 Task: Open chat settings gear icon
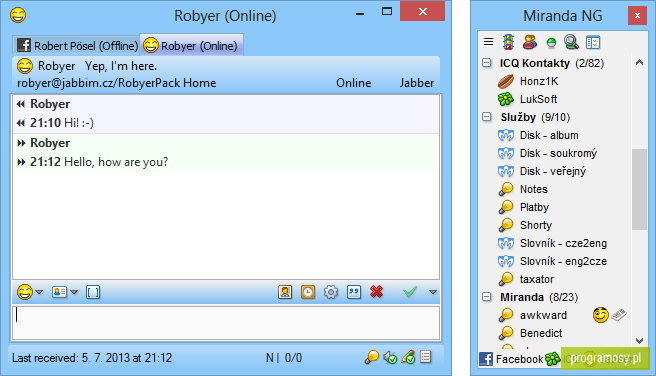[x=331, y=292]
